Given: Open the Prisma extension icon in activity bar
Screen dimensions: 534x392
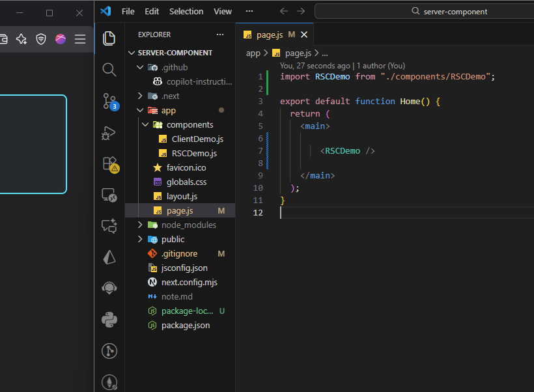Looking at the screenshot, I should coord(109,257).
